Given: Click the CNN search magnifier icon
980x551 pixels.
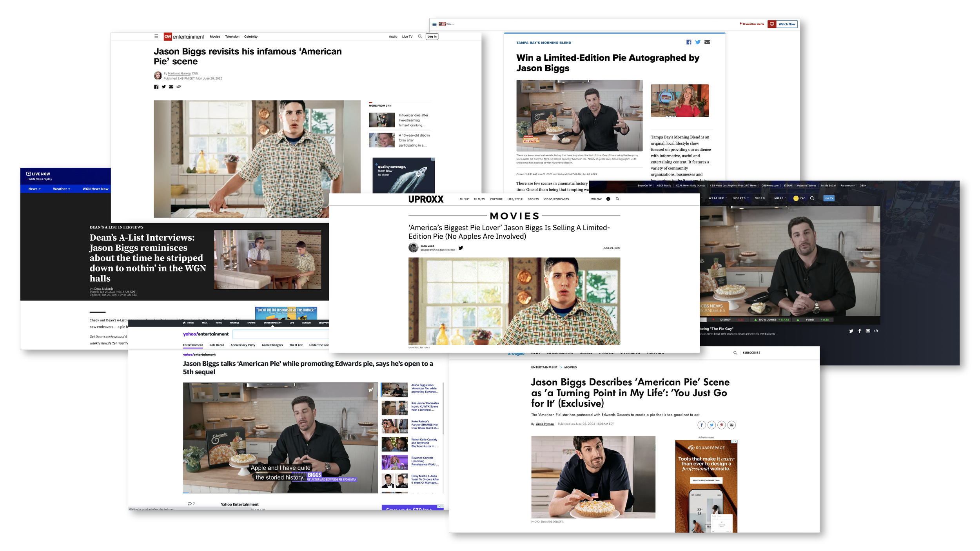Looking at the screenshot, I should pos(420,36).
